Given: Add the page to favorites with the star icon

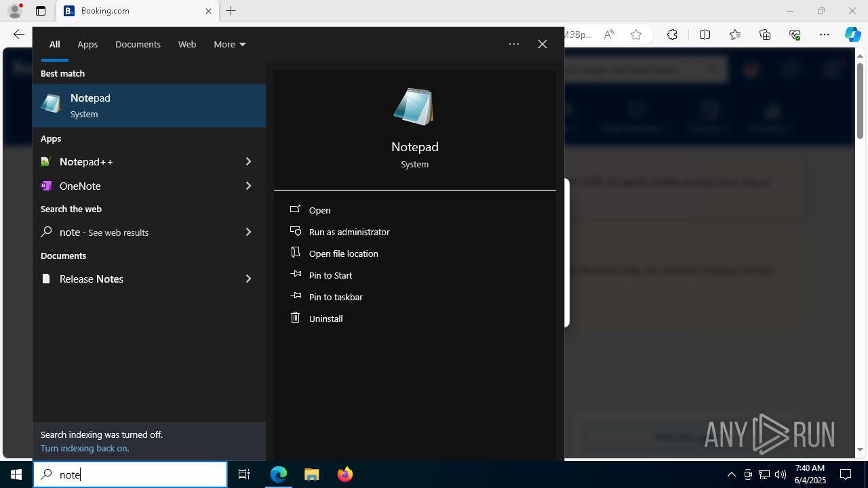Looking at the screenshot, I should pos(636,35).
